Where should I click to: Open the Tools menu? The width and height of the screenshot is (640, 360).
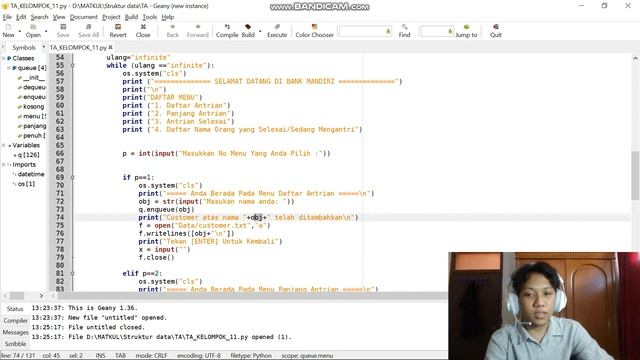point(149,17)
